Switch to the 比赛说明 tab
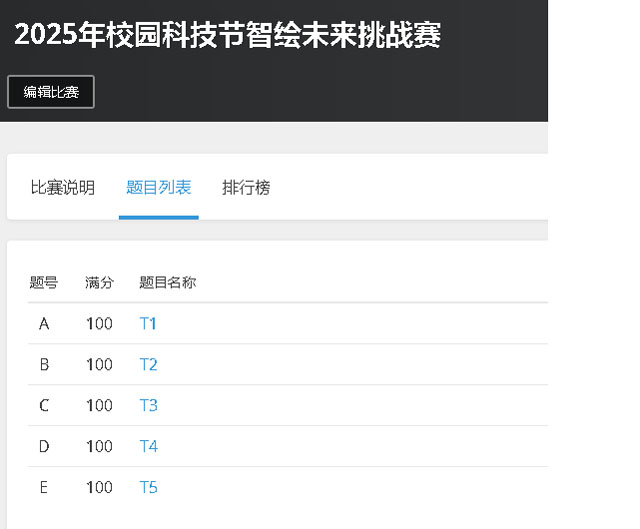This screenshot has width=640, height=529. pos(63,188)
